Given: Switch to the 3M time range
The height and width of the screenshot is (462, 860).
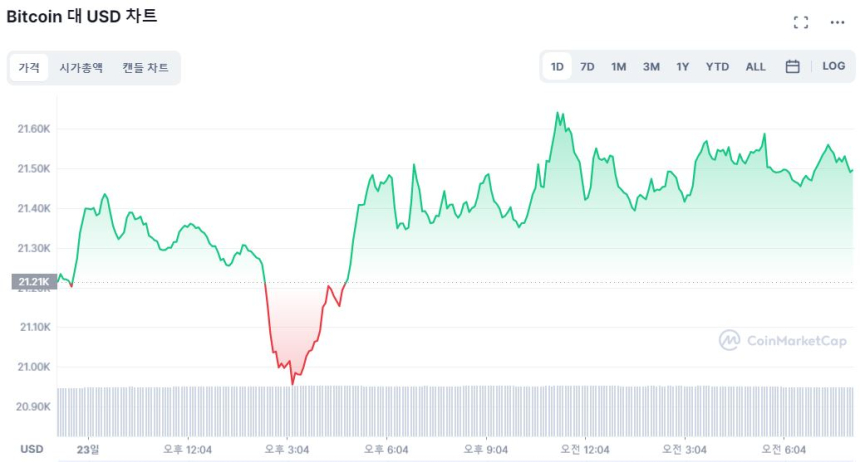Looking at the screenshot, I should [651, 67].
